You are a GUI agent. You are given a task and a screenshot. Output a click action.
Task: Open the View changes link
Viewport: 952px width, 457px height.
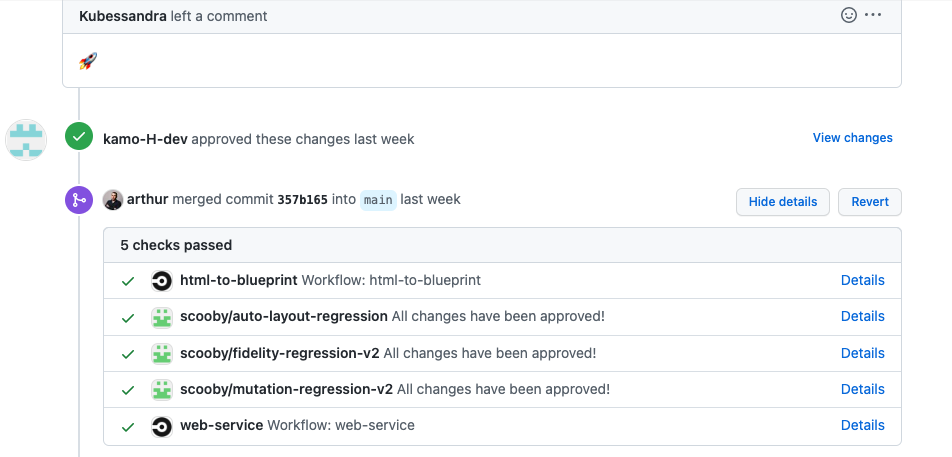pyautogui.click(x=852, y=138)
